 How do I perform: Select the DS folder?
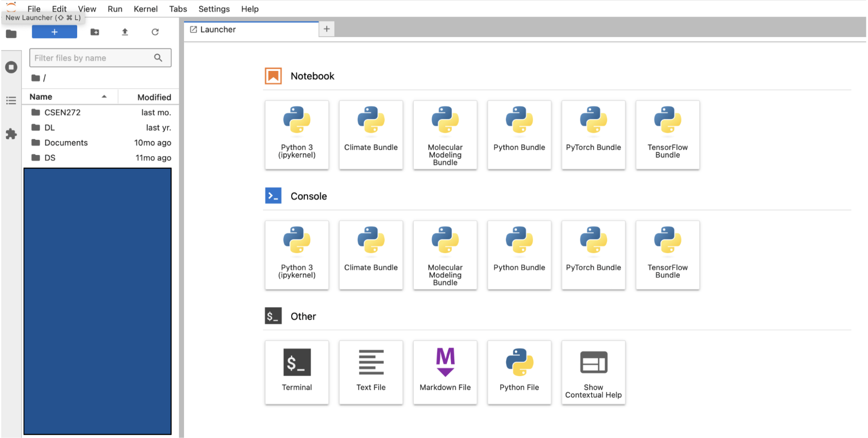(x=101, y=158)
